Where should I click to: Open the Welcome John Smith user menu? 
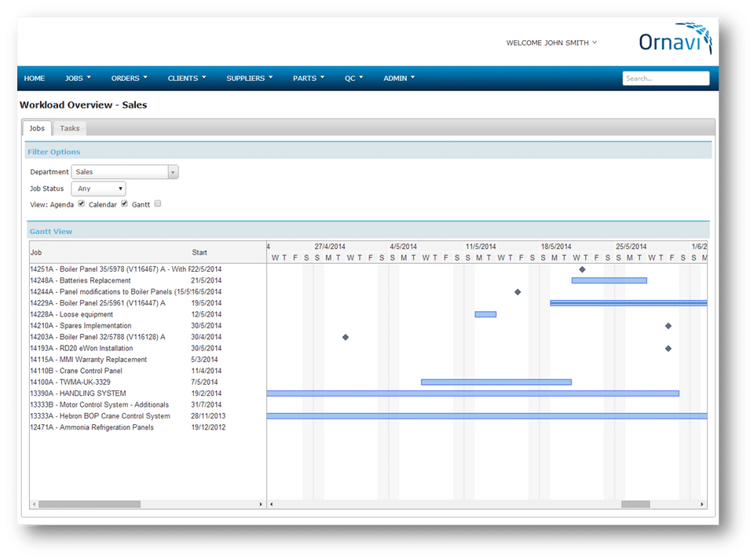point(551,42)
